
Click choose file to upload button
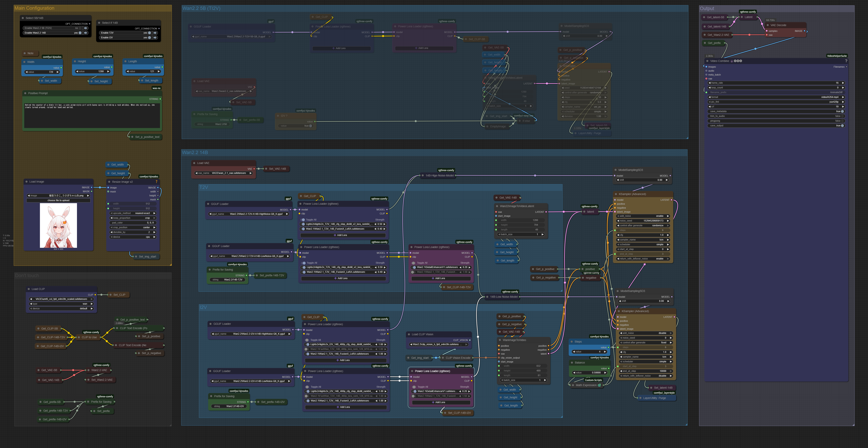tap(58, 200)
